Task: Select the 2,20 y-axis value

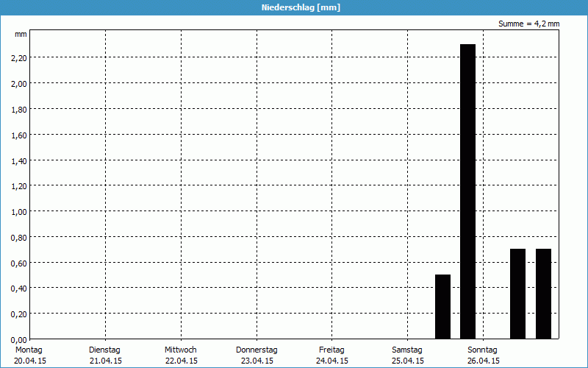Action: point(19,57)
